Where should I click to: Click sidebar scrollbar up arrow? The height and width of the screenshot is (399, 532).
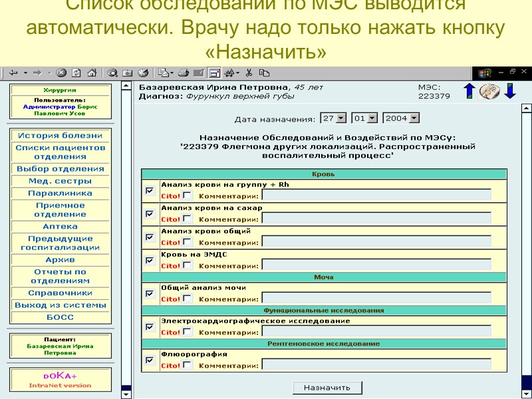click(126, 86)
